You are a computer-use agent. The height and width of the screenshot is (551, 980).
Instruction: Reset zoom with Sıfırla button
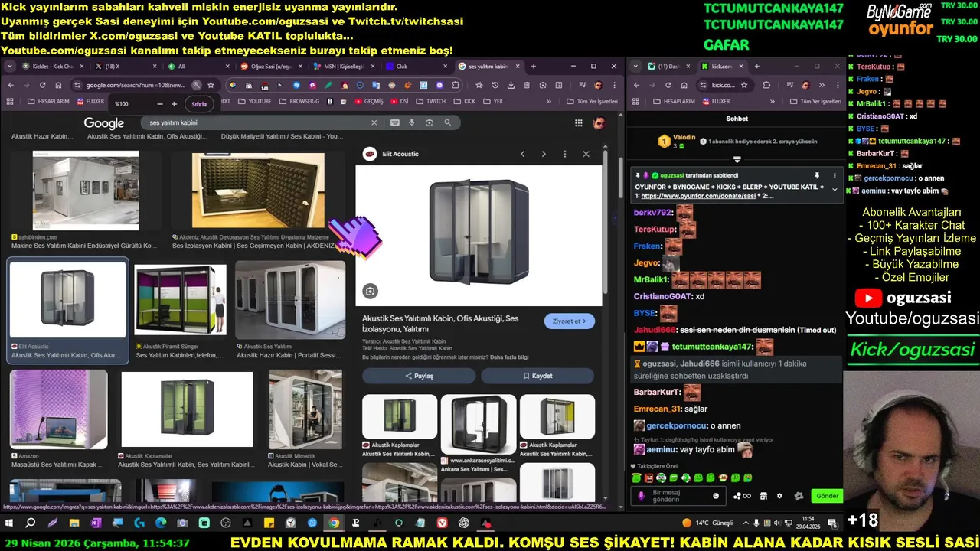click(199, 104)
